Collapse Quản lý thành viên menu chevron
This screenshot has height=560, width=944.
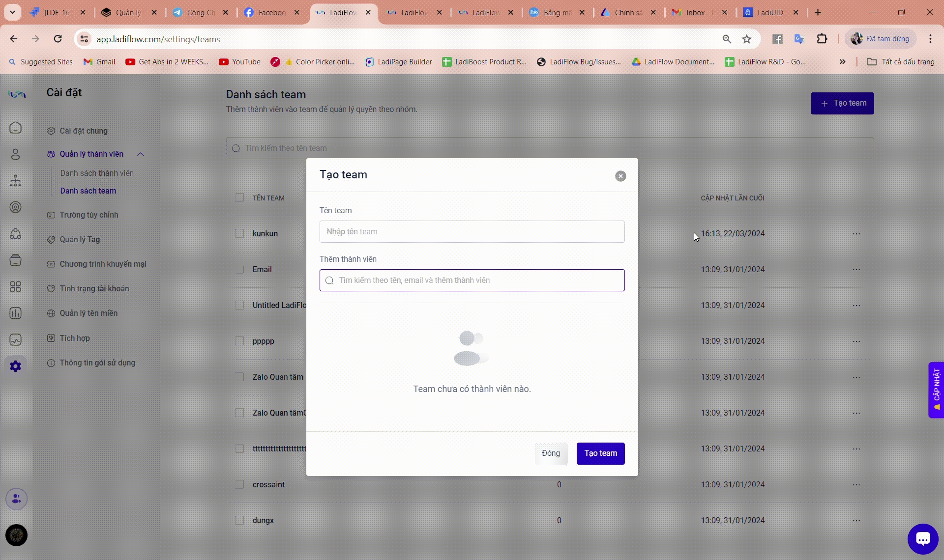[141, 154]
